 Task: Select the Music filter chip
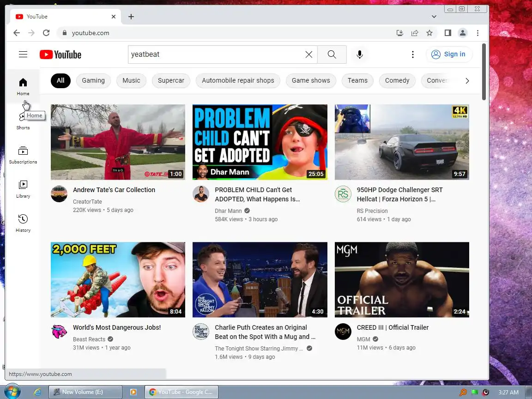(x=131, y=81)
